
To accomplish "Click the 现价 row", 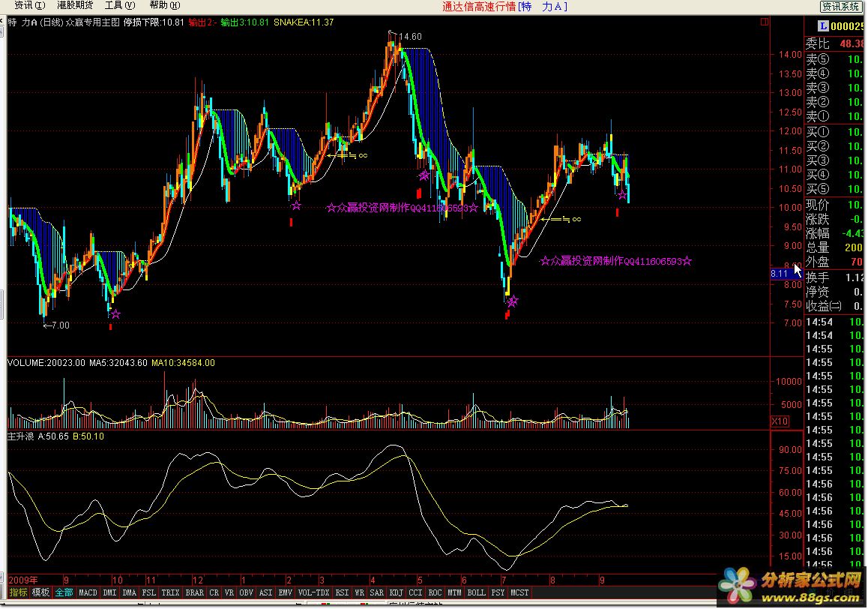I will click(x=835, y=205).
